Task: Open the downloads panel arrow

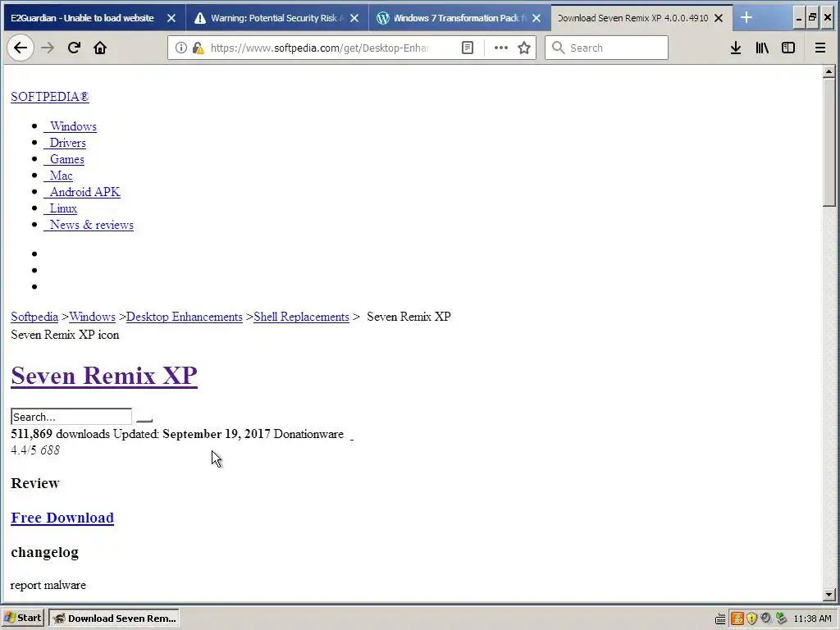Action: (736, 48)
